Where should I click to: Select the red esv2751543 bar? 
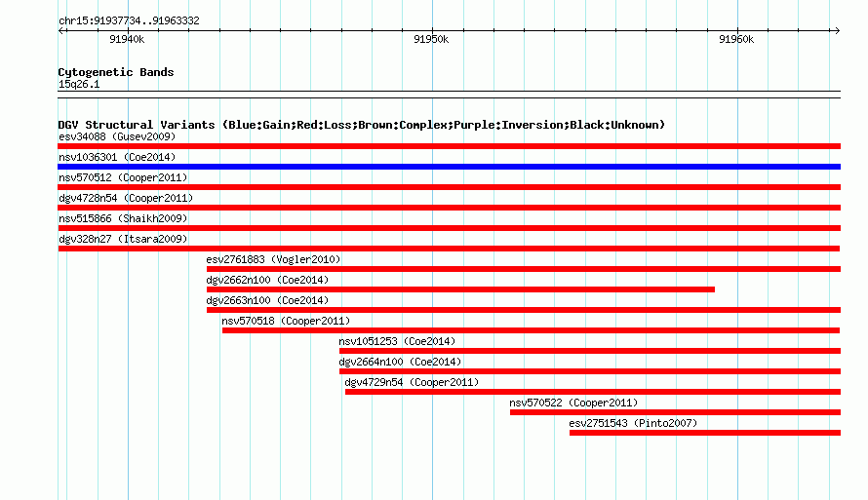[705, 433]
